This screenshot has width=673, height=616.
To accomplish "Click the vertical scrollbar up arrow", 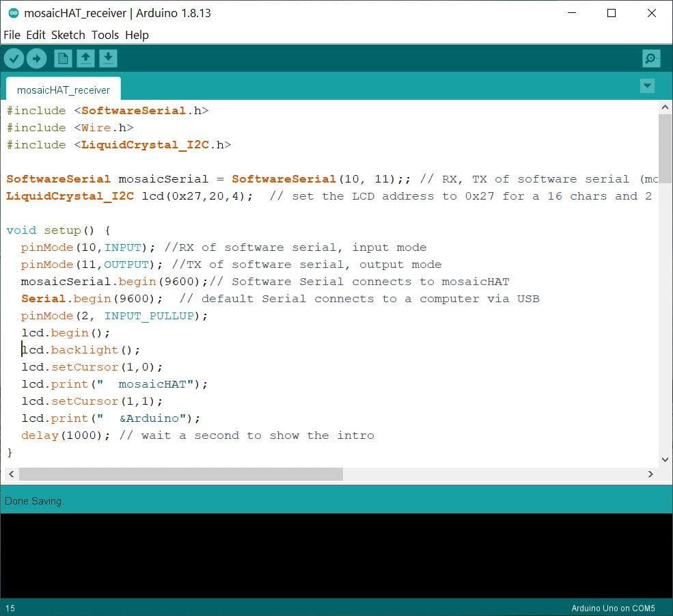I will click(665, 107).
